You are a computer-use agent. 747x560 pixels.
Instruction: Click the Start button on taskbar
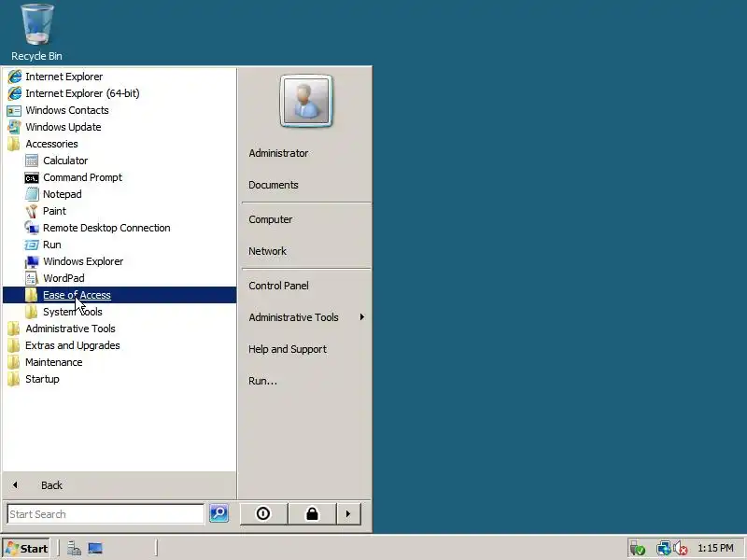point(27,549)
